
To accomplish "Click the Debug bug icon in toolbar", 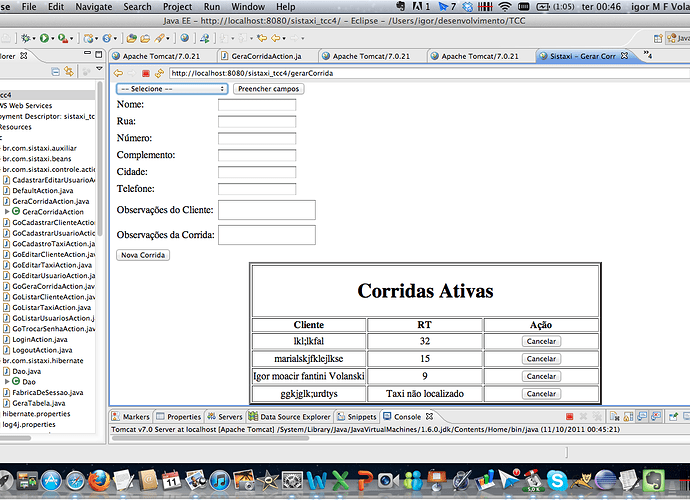I will pyautogui.click(x=26, y=38).
